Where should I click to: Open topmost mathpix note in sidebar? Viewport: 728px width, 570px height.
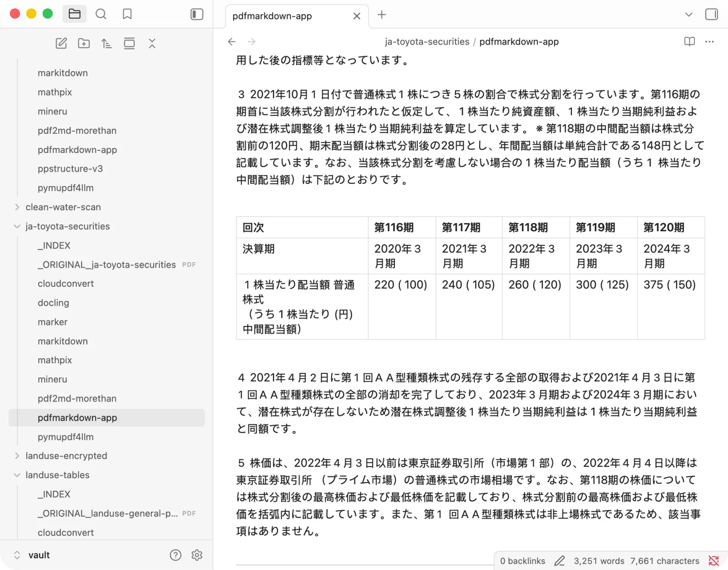[55, 92]
